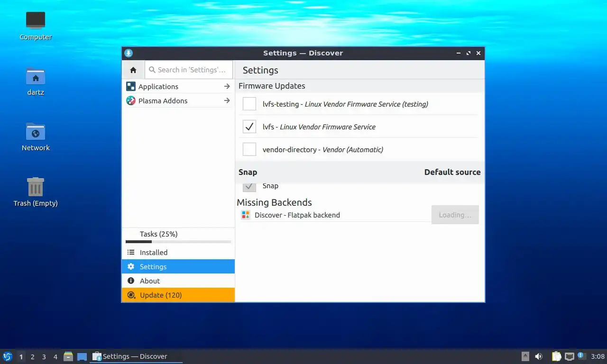Click the Loading button for Flatpak backend

point(455,215)
